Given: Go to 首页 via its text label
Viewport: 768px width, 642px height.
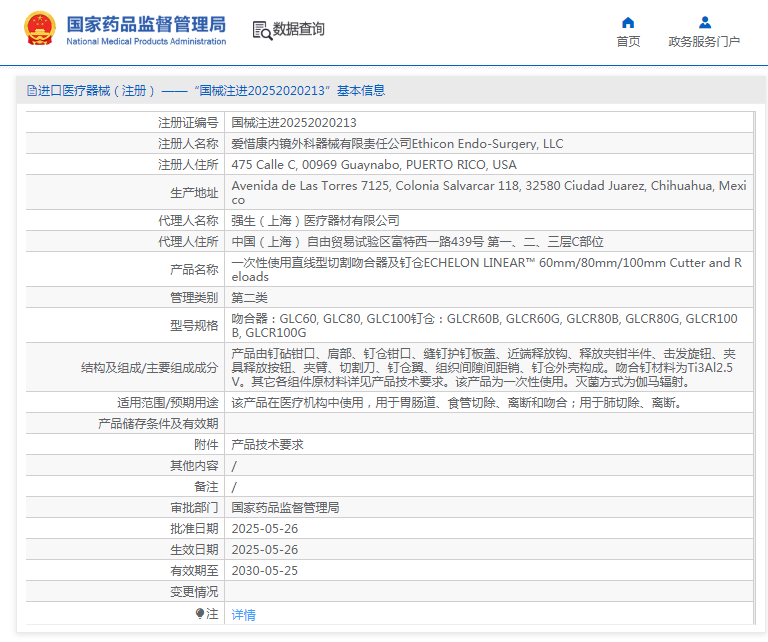Looking at the screenshot, I should coord(628,42).
